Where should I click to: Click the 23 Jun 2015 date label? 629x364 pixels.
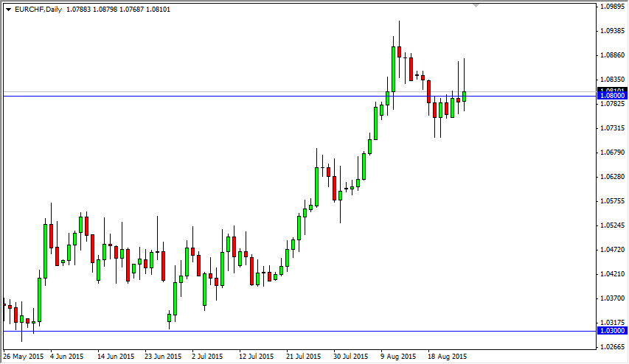click(x=163, y=356)
